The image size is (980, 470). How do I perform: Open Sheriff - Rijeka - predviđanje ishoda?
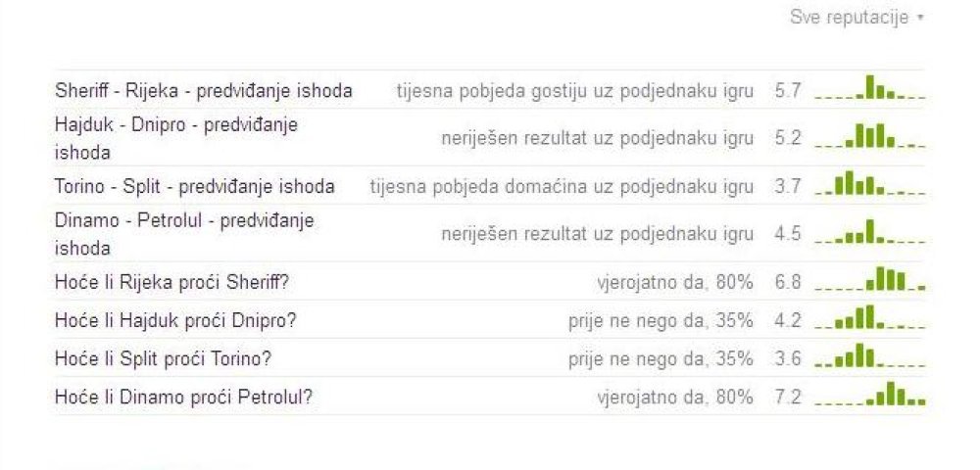coord(204,91)
